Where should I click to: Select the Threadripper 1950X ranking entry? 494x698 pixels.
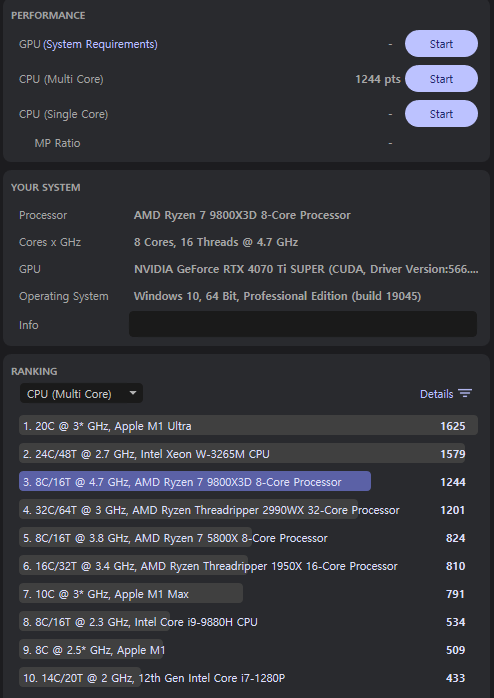tap(243, 566)
